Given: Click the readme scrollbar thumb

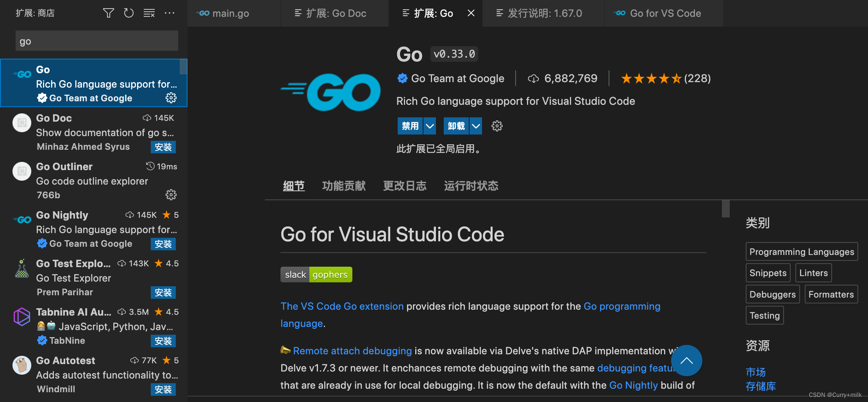Looking at the screenshot, I should (726, 209).
